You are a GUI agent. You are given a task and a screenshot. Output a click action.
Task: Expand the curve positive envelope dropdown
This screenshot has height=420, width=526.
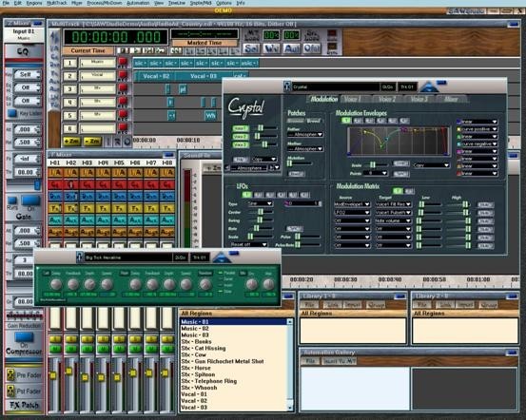pyautogui.click(x=478, y=129)
